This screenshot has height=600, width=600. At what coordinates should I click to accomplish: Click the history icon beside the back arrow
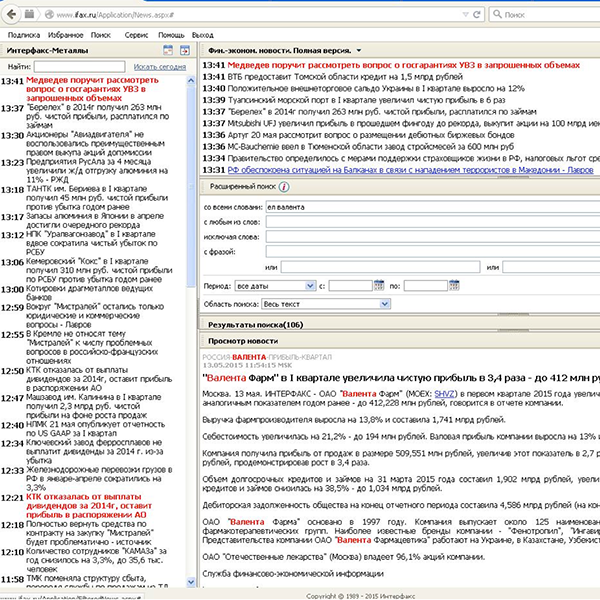click(x=29, y=15)
